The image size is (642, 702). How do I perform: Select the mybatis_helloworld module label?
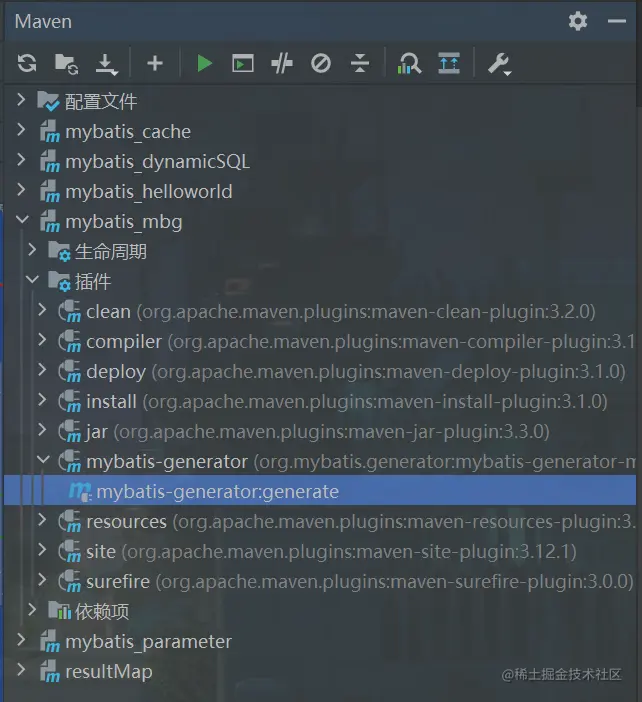[149, 192]
